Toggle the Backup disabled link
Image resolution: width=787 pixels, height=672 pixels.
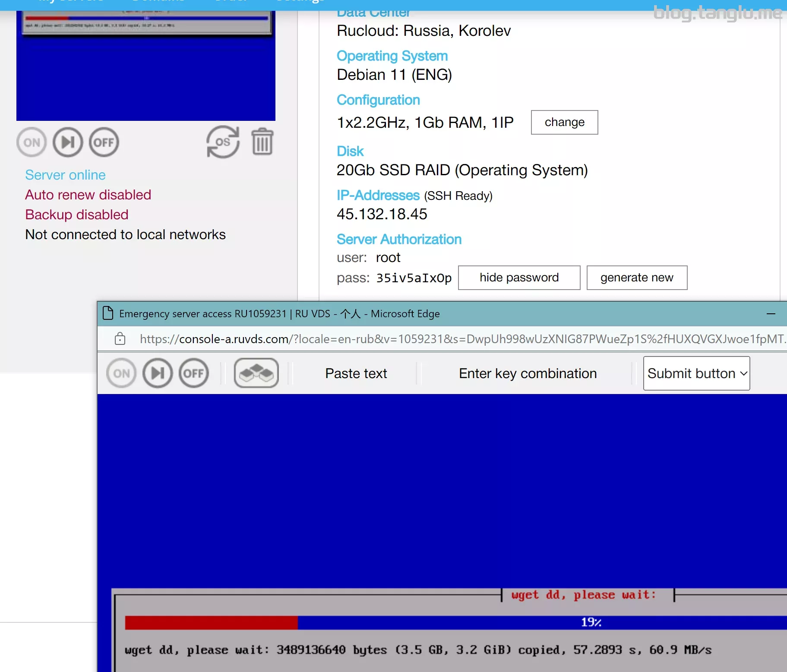coord(77,215)
